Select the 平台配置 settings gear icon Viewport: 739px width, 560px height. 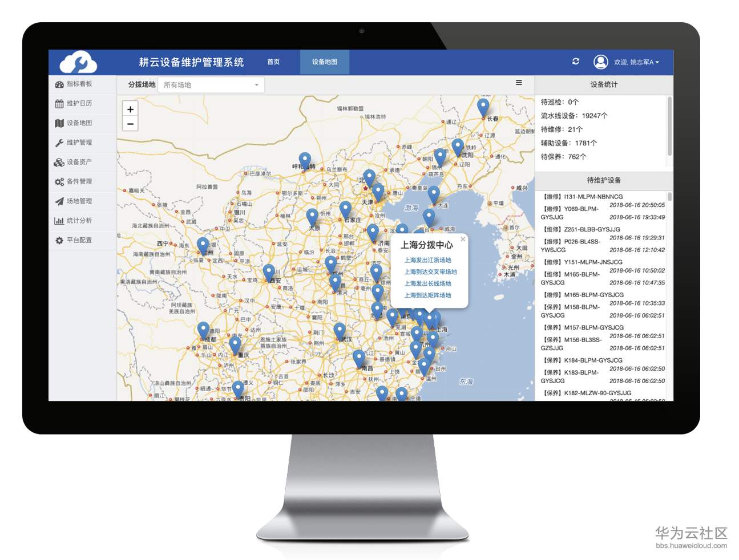pos(59,240)
